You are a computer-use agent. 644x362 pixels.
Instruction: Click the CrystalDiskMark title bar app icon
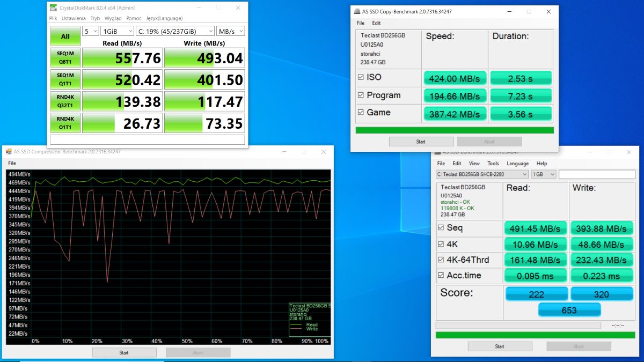click(x=53, y=8)
